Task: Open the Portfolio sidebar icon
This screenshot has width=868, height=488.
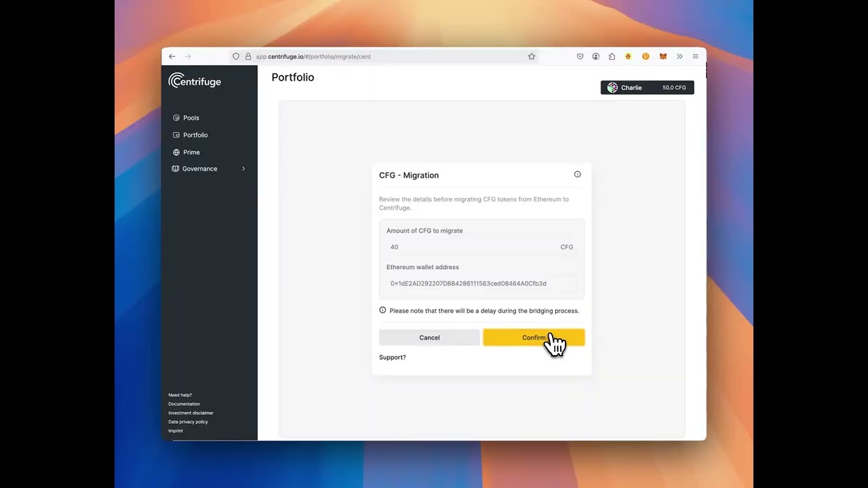Action: [176, 135]
